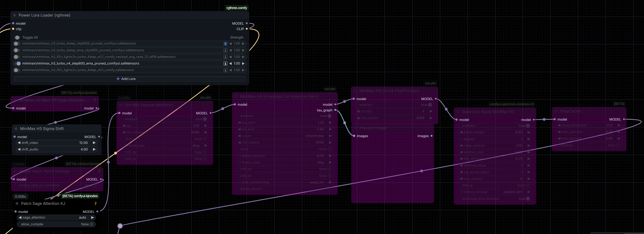Open info for turbo_4step_ema_ckpt850 lora
This screenshot has height=234, width=644.
tap(225, 50)
